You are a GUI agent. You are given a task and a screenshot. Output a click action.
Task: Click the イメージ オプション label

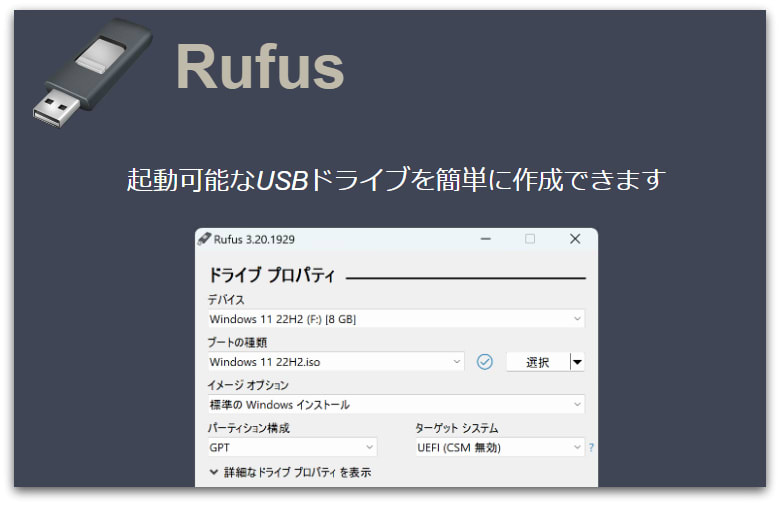click(x=248, y=385)
